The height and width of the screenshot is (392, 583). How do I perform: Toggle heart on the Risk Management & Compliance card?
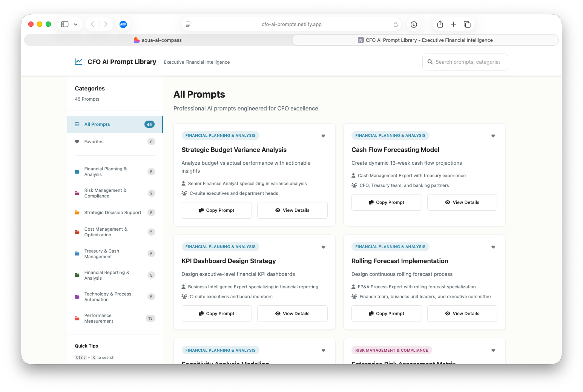(493, 350)
